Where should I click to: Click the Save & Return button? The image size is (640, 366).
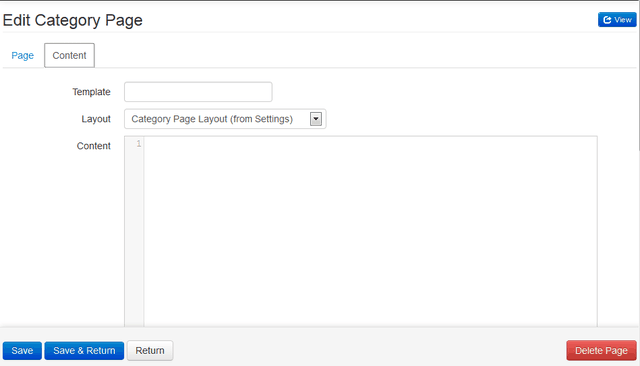click(84, 350)
